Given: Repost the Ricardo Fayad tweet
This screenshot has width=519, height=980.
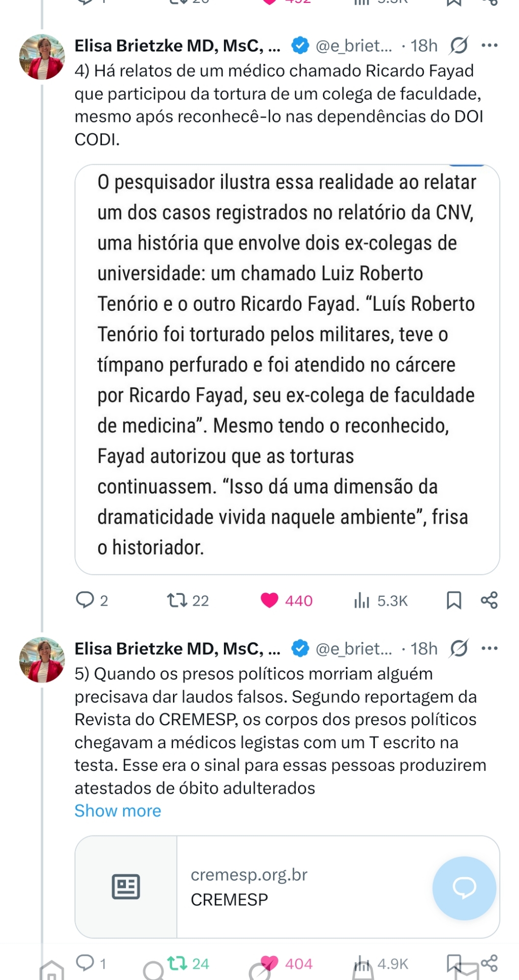Looking at the screenshot, I should [177, 600].
